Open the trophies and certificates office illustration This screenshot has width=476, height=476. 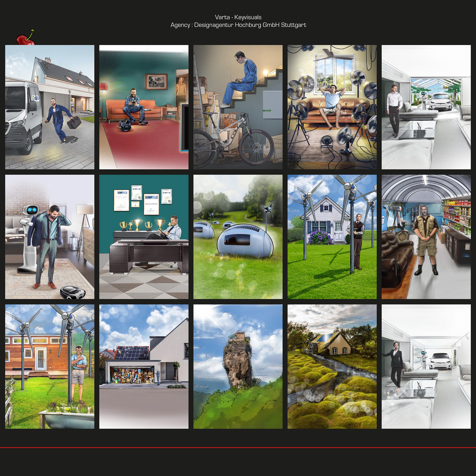(x=144, y=237)
